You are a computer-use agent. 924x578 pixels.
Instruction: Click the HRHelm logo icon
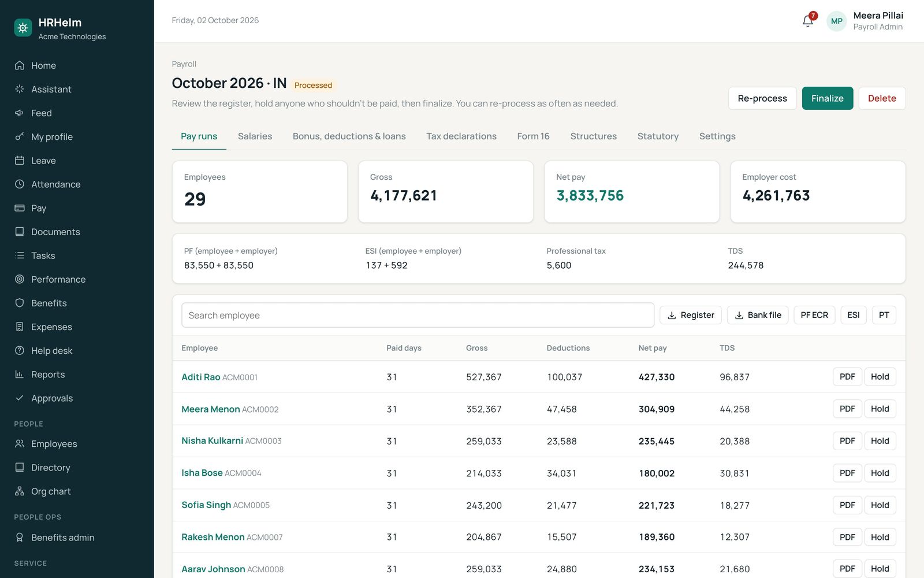(23, 28)
